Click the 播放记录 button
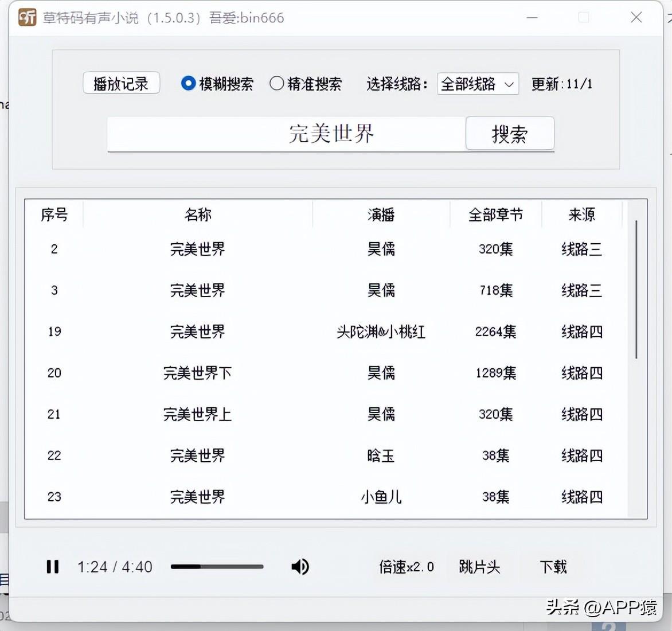Viewport: 672px width, 631px height. pyautogui.click(x=122, y=83)
